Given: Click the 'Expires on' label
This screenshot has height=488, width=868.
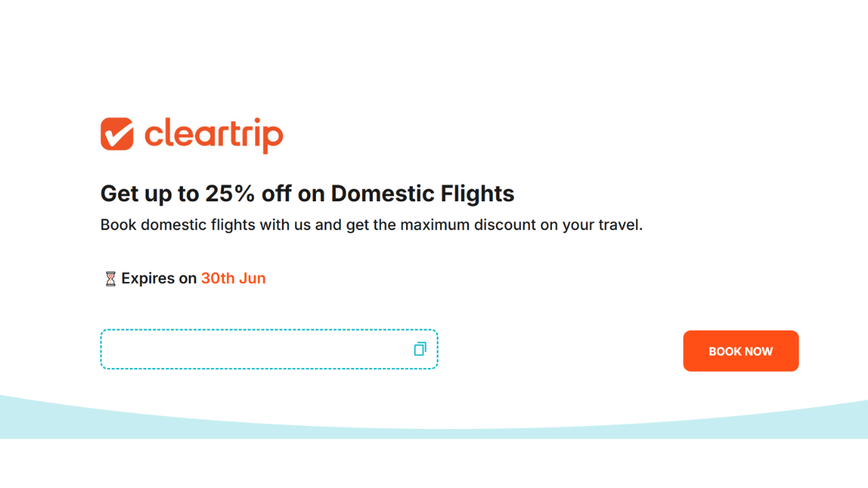Looking at the screenshot, I should pyautogui.click(x=159, y=279).
